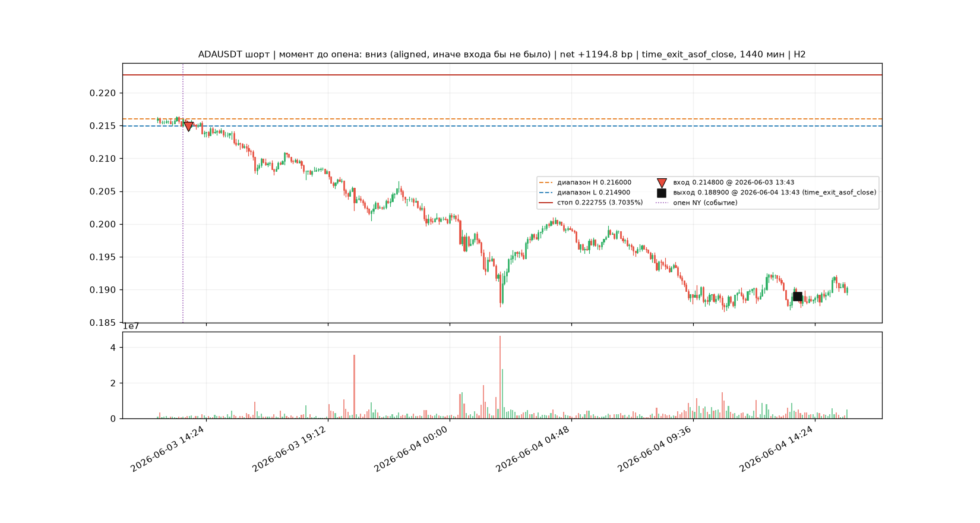The width and height of the screenshot is (980, 523).
Task: Click legend text 'стоп 0.222755 (3.7035%)'
Action: coord(600,203)
